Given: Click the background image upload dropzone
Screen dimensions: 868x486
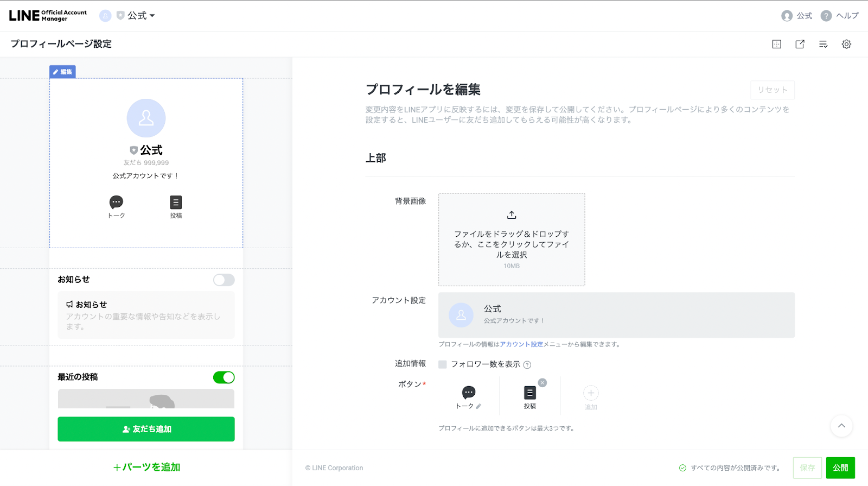Looking at the screenshot, I should (512, 239).
